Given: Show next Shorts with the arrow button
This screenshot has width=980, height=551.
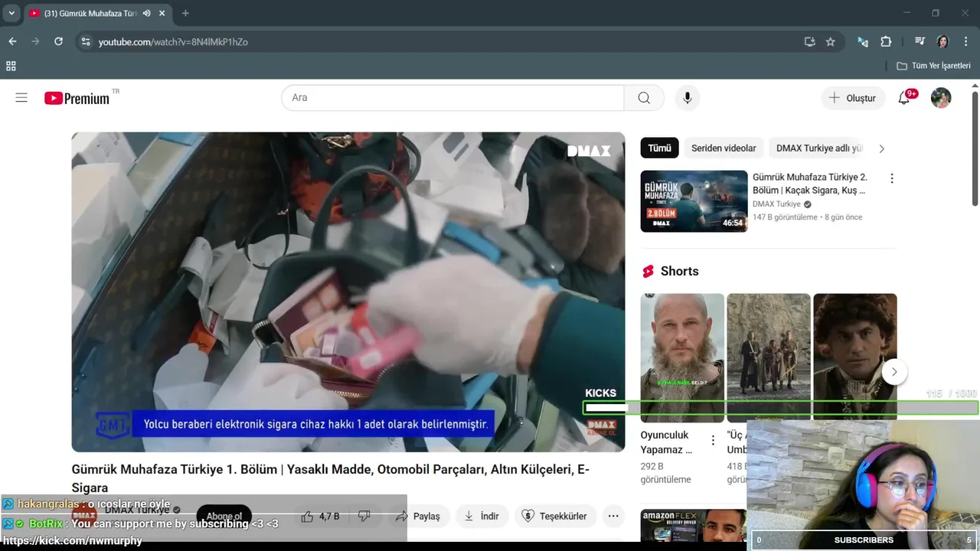Looking at the screenshot, I should point(894,373).
